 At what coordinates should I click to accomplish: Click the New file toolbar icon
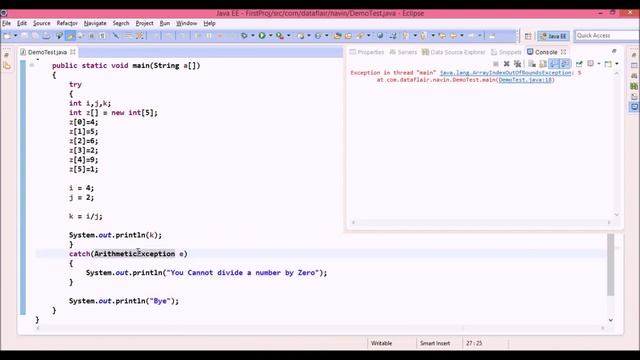tap(7, 36)
